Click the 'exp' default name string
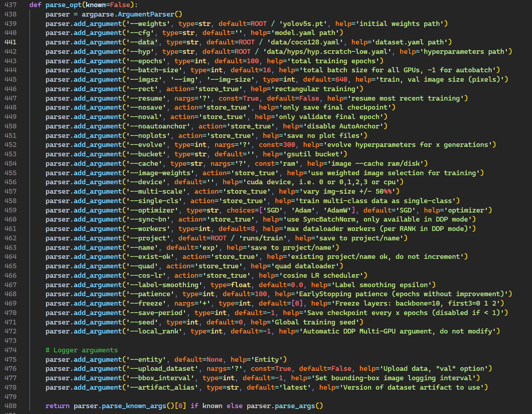 208,248
